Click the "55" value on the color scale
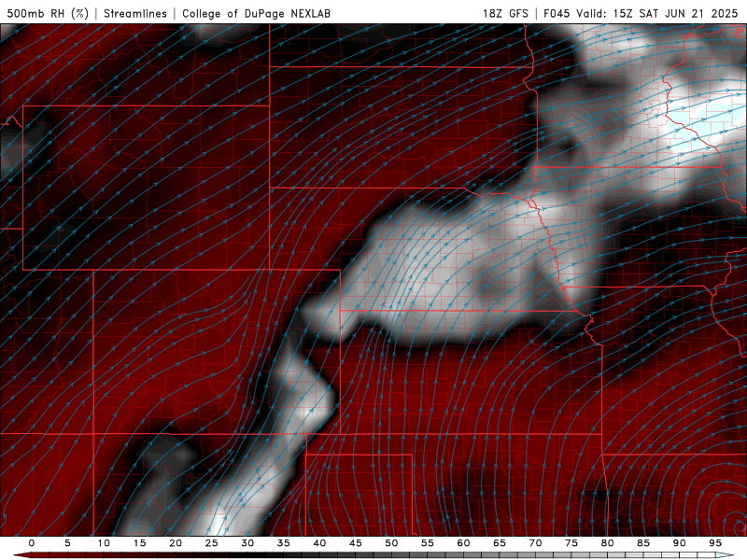This screenshot has width=747, height=560. pyautogui.click(x=428, y=543)
